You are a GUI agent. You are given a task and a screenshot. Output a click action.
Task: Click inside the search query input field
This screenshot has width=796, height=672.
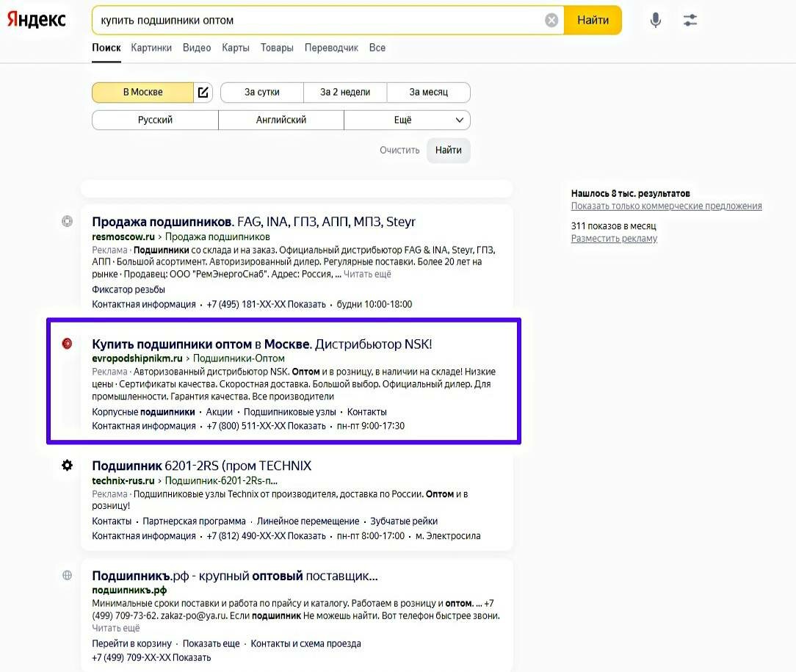(294, 20)
